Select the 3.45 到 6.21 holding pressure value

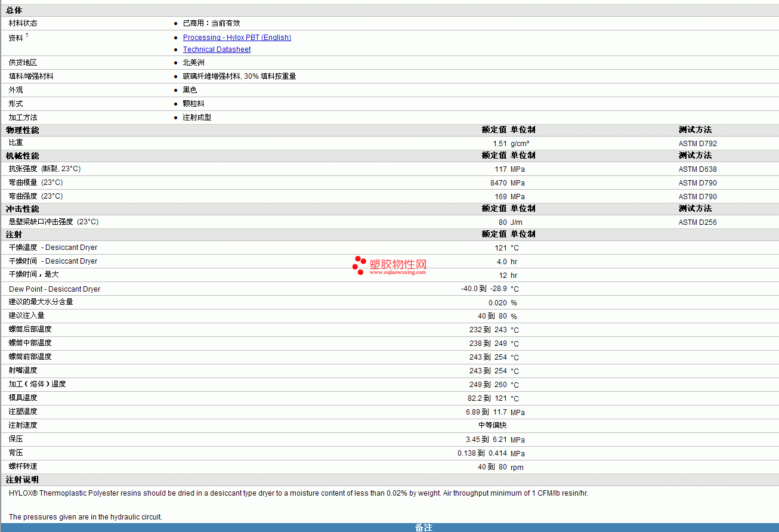(486, 440)
